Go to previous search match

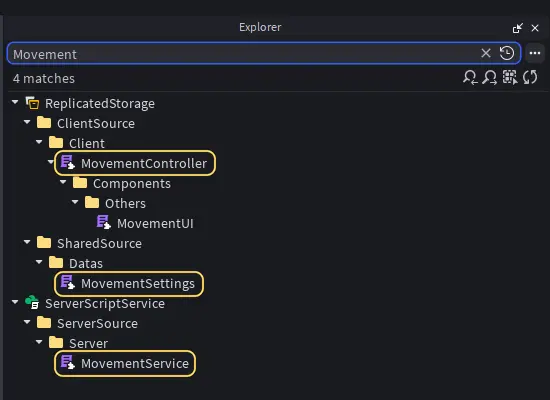(x=470, y=78)
